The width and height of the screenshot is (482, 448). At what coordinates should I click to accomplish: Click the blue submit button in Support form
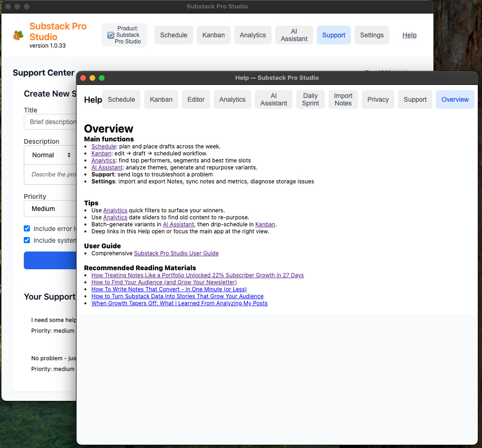pyautogui.click(x=50, y=260)
